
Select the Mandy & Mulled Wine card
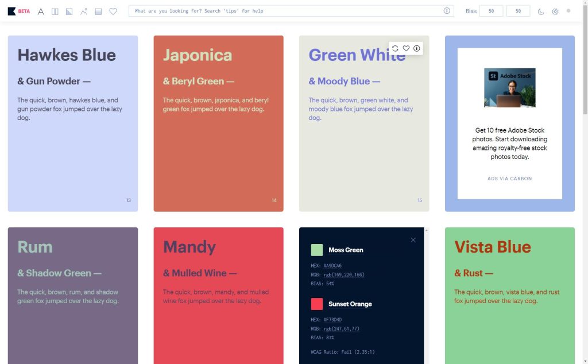(x=219, y=296)
